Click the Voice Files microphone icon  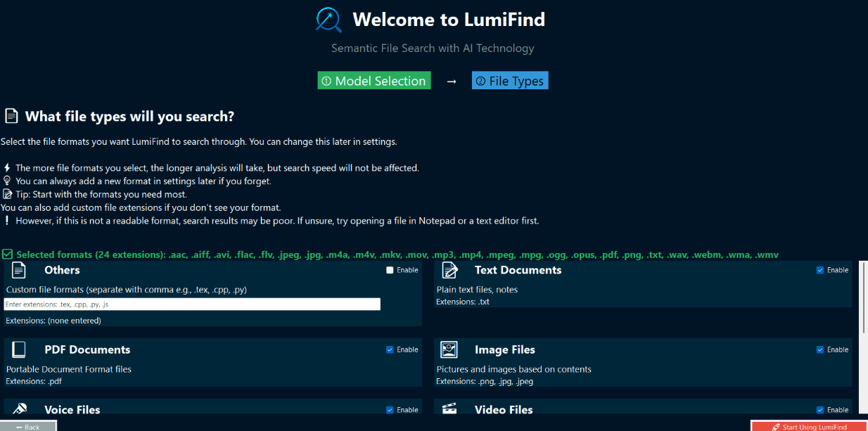pyautogui.click(x=19, y=409)
